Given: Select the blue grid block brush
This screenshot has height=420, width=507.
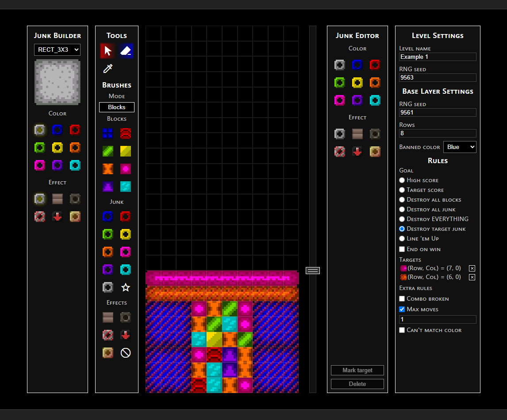Looking at the screenshot, I should click(108, 133).
